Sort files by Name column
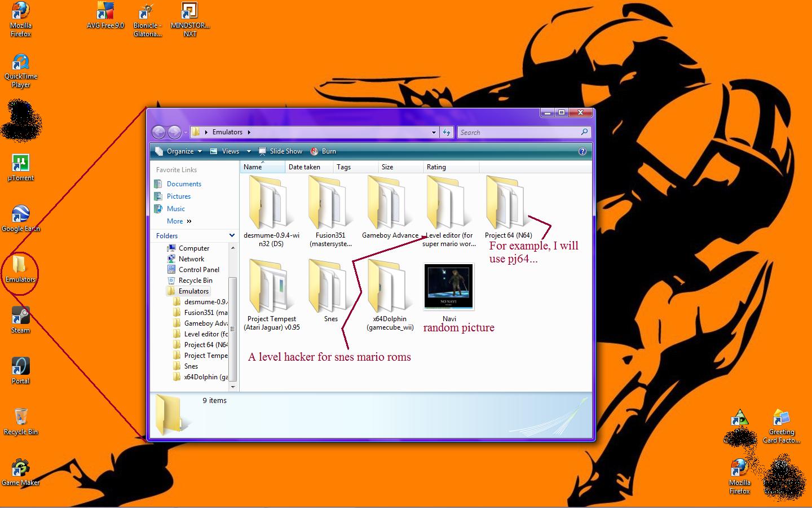 263,167
